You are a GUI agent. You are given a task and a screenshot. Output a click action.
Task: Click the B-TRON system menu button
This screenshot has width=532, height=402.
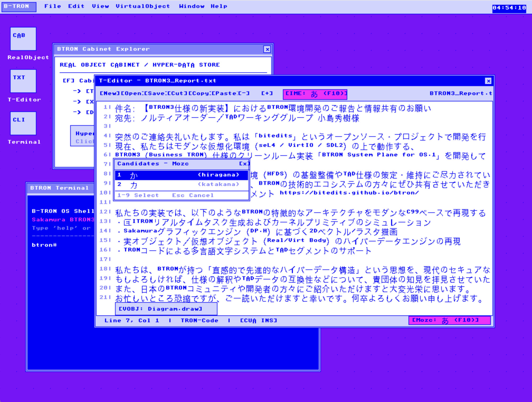pos(19,7)
